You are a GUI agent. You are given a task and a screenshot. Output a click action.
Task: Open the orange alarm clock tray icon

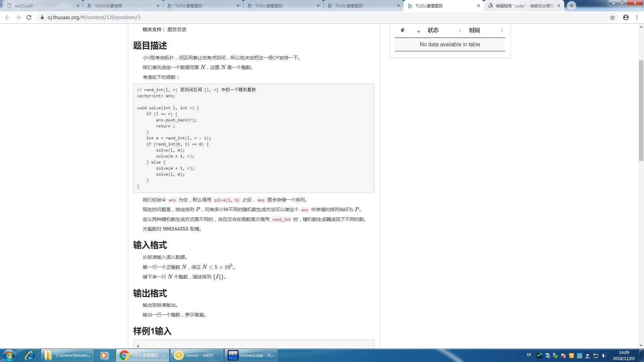[572, 356]
